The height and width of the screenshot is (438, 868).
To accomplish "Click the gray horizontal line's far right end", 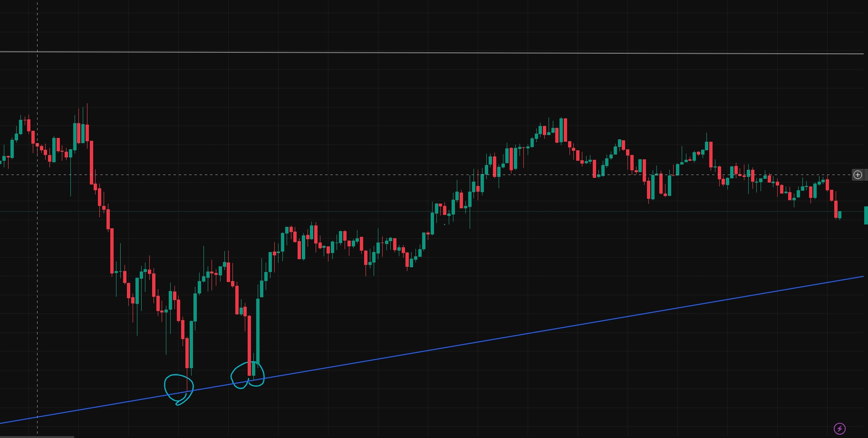I will 862,54.
